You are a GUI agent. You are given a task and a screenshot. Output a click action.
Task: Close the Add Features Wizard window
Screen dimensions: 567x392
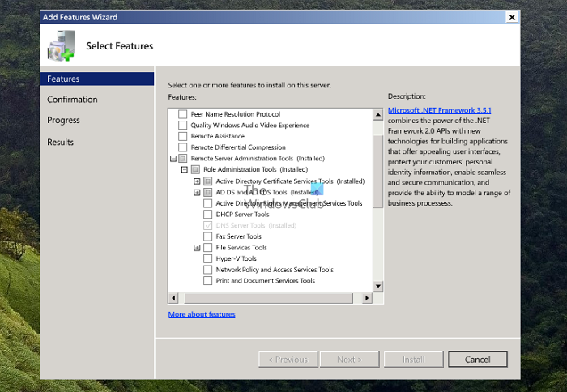(512, 17)
